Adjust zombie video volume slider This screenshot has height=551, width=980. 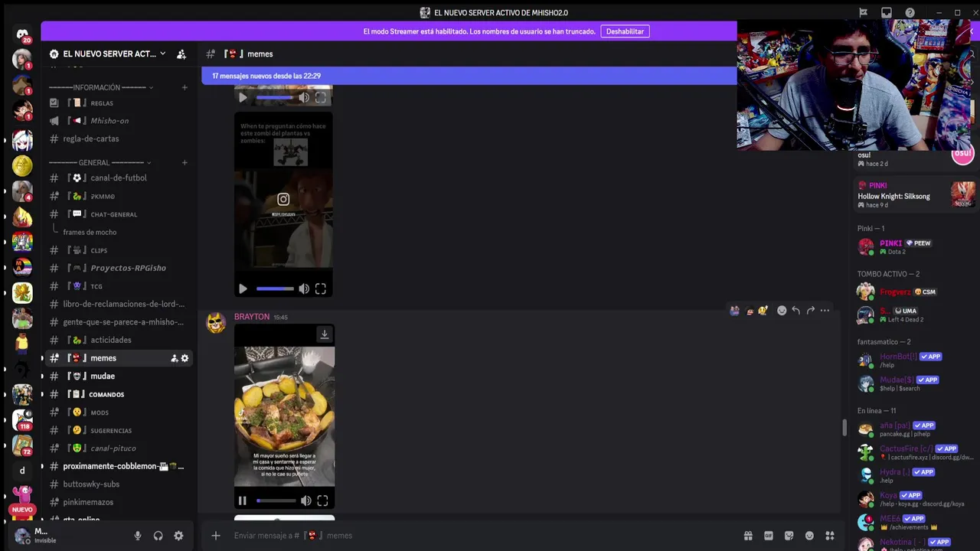[275, 289]
